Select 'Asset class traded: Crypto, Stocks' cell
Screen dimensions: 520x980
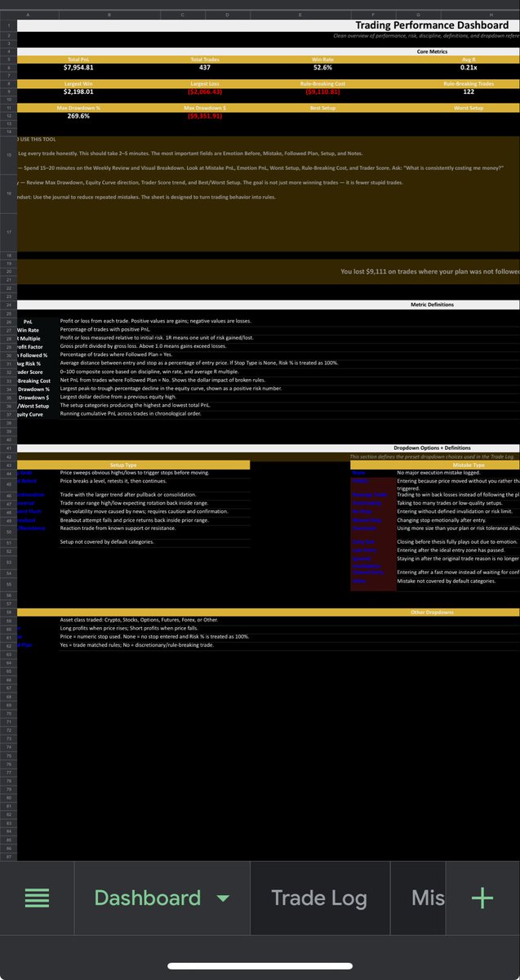pyautogui.click(x=140, y=620)
